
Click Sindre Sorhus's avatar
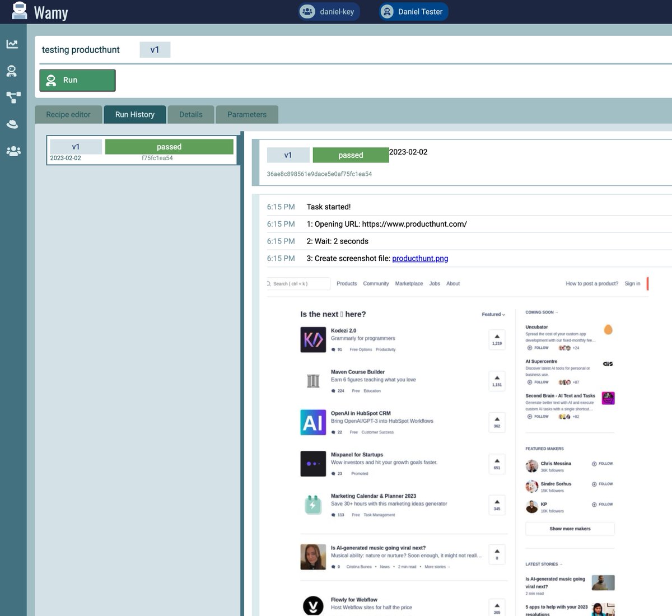click(531, 486)
